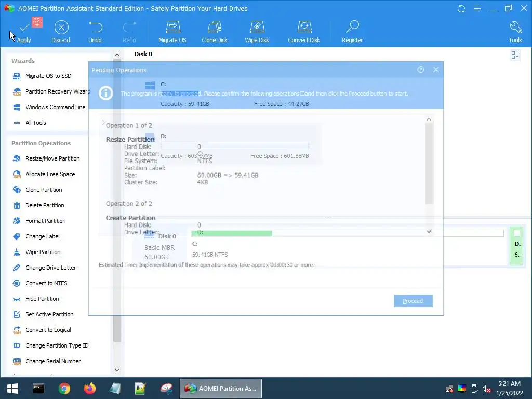Click the refresh icon in title bar
Screen dimensions: 532x399
[461, 9]
